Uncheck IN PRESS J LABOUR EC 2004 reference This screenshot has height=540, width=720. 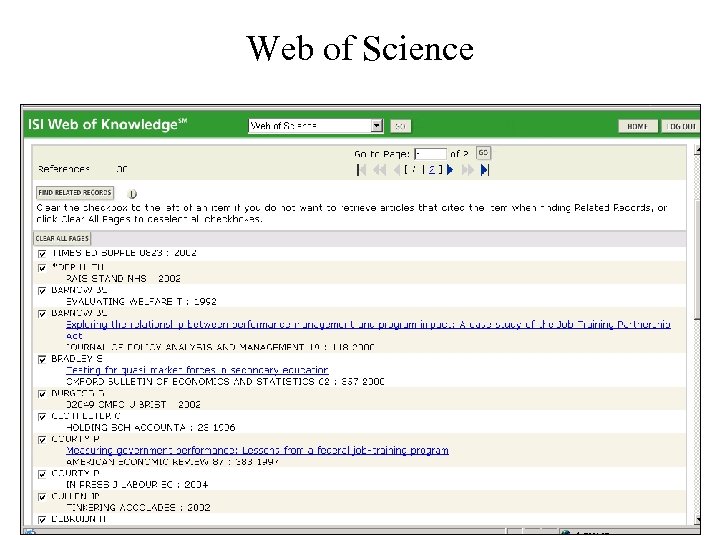42,474
